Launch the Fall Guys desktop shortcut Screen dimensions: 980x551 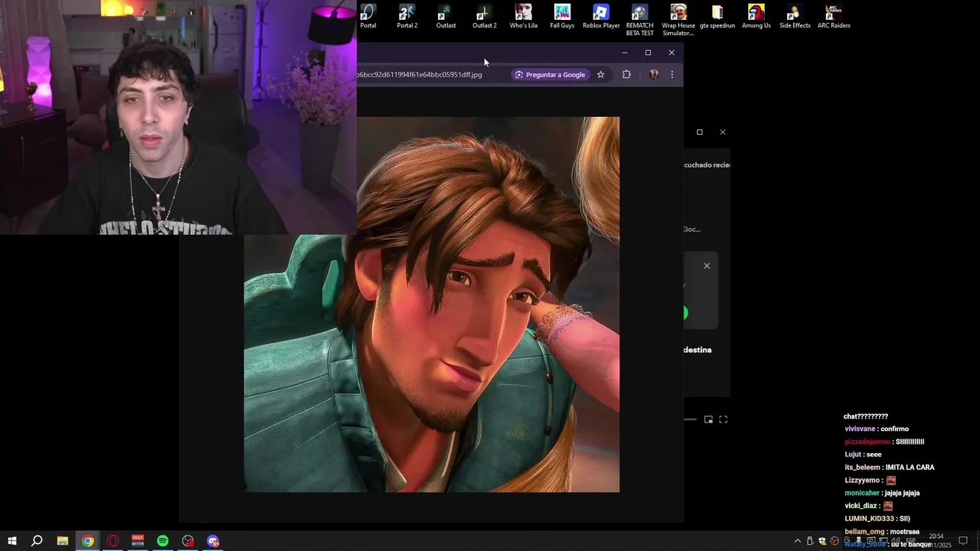(x=562, y=17)
